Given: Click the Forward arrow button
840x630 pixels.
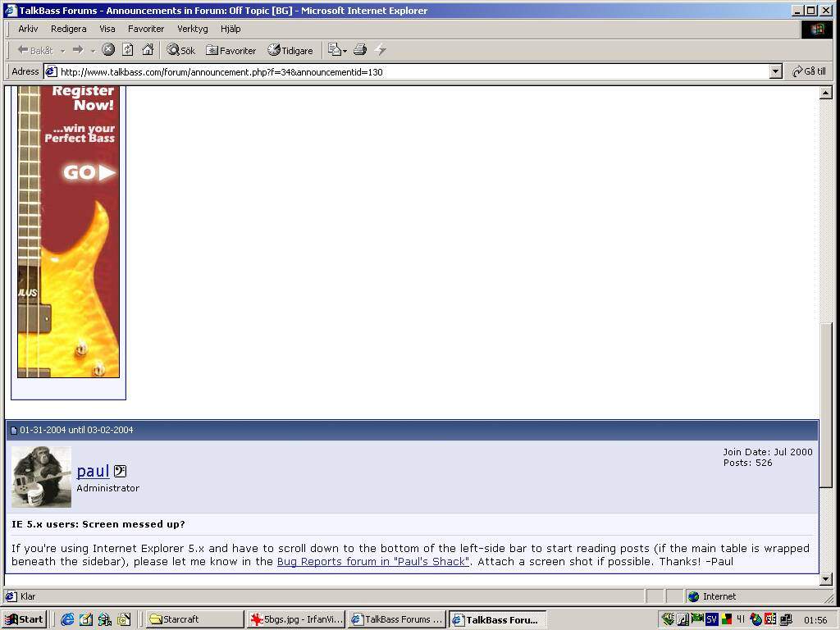Looking at the screenshot, I should pyautogui.click(x=78, y=50).
